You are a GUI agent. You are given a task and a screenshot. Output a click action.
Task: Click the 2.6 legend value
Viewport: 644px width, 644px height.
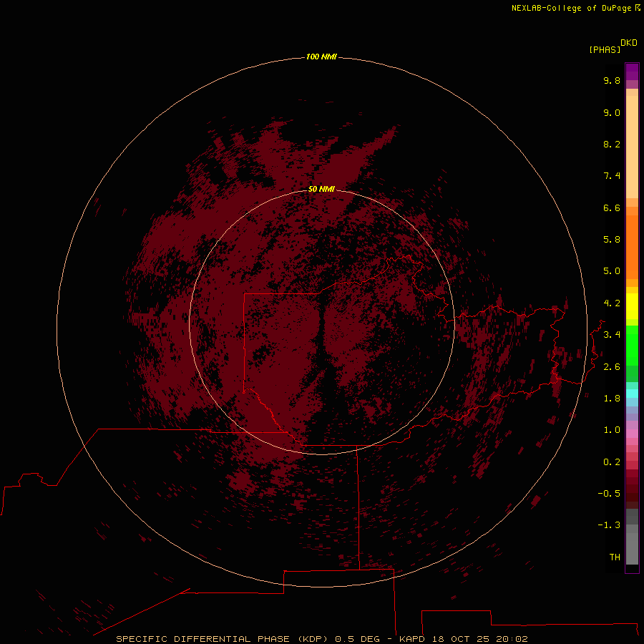pos(612,367)
